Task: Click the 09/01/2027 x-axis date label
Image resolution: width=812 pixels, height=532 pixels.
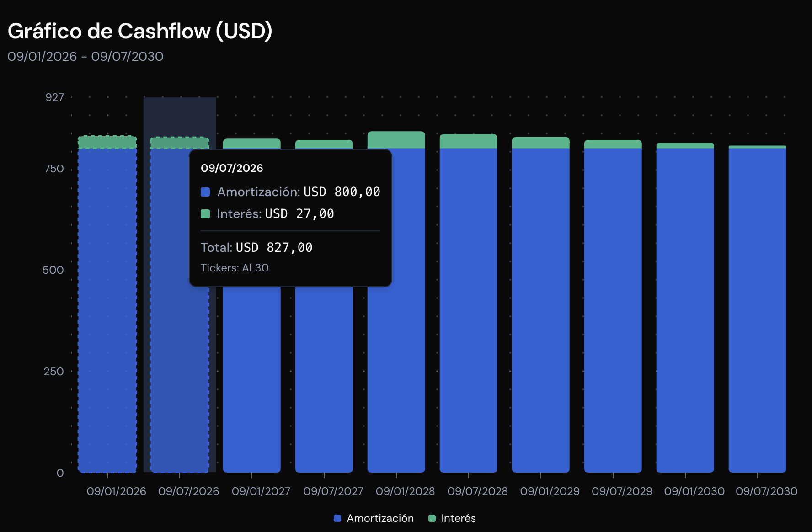Action: [261, 491]
